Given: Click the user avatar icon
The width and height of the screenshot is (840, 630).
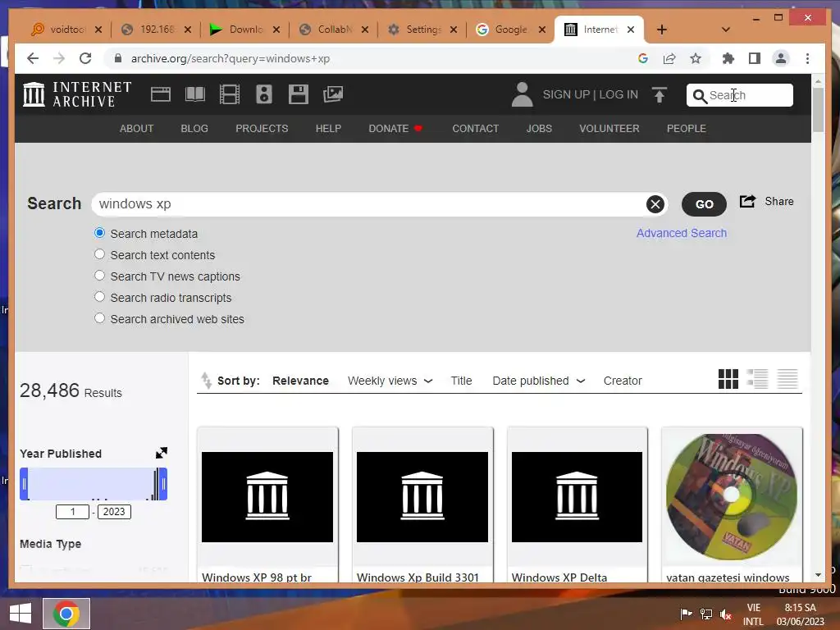Looking at the screenshot, I should [x=523, y=94].
